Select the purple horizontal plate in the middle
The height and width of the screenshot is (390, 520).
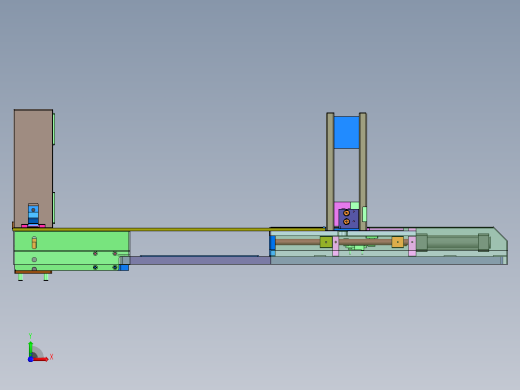pos(200,260)
